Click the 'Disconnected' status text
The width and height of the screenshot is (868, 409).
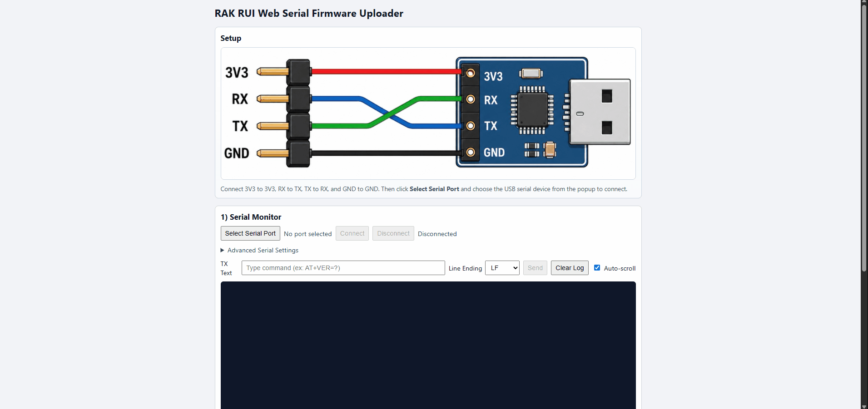(437, 234)
